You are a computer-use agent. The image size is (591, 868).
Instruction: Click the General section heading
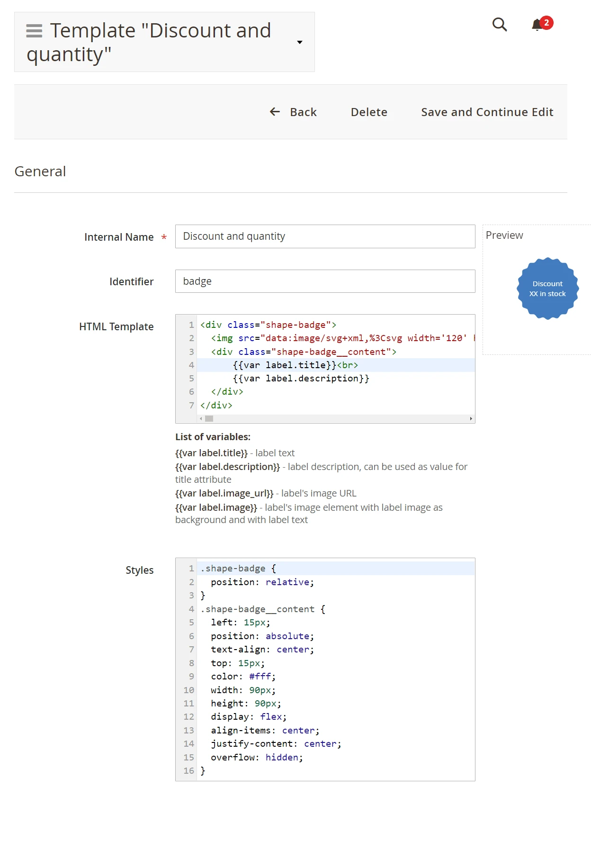coord(40,172)
